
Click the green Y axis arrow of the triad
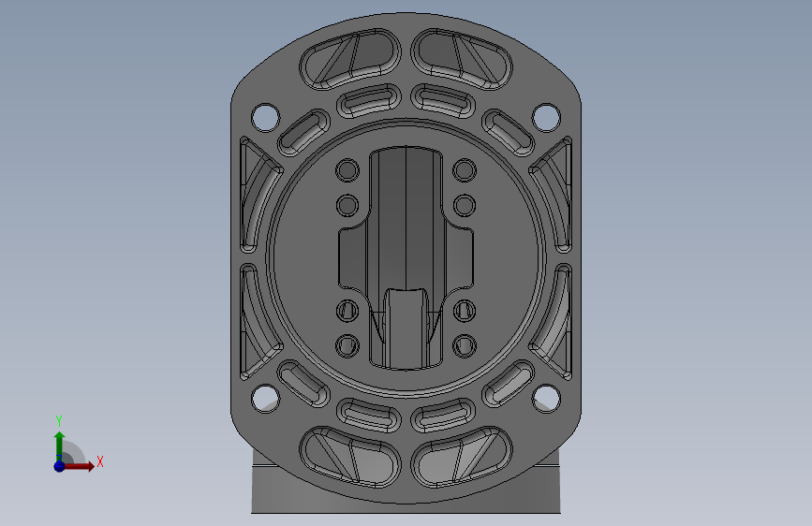tap(59, 446)
